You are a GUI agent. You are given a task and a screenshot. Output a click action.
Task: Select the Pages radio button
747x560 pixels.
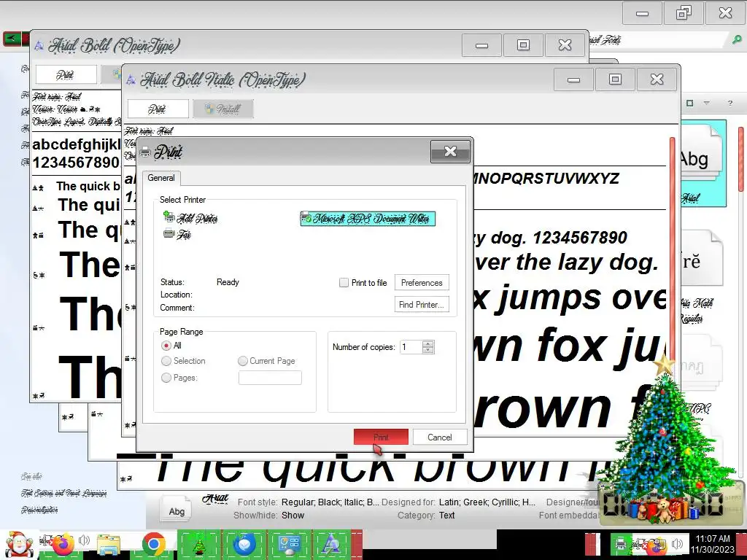[166, 378]
